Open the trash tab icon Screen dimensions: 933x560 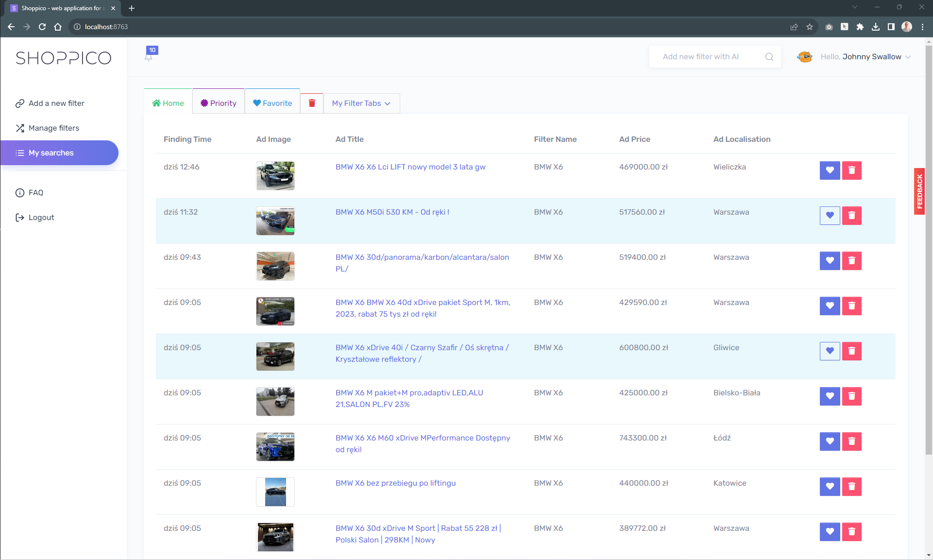coord(312,103)
